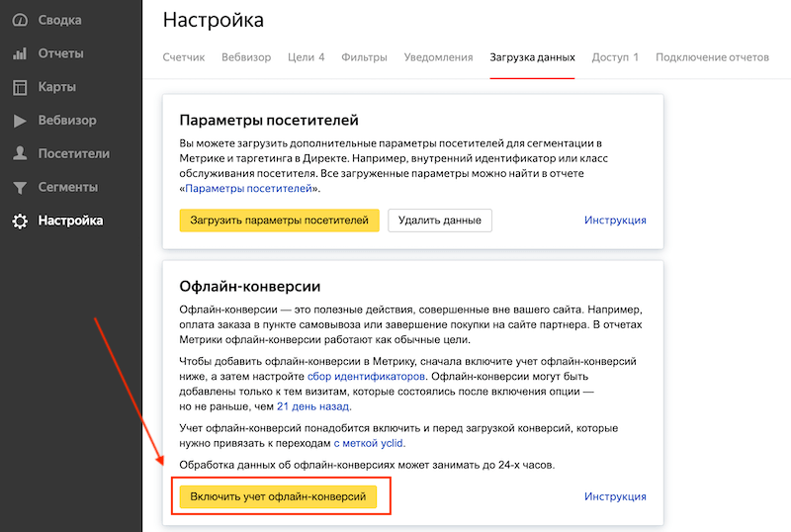Enable offline conversions with Включить учет button
Viewport: 791px width, 532px height.
click(279, 496)
